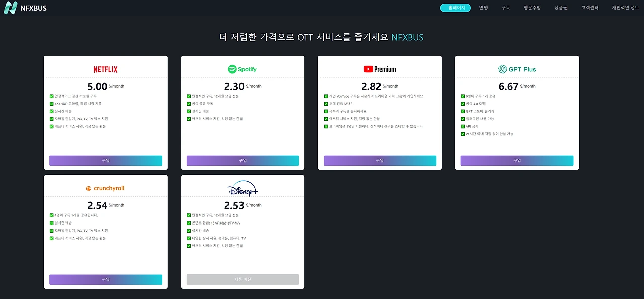Open the 개인적인 정보 menu item
Image resolution: width=644 pixels, height=299 pixels.
625,8
